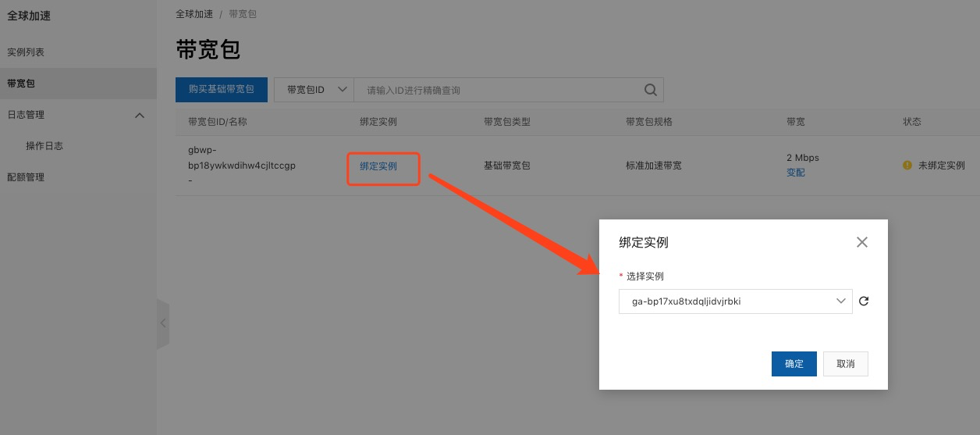Go to 实例列表 in sidebar

[x=26, y=52]
